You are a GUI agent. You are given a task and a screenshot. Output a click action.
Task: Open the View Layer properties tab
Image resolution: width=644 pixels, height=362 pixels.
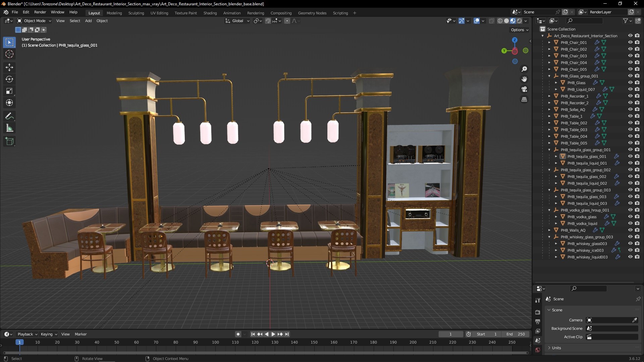[x=538, y=331]
